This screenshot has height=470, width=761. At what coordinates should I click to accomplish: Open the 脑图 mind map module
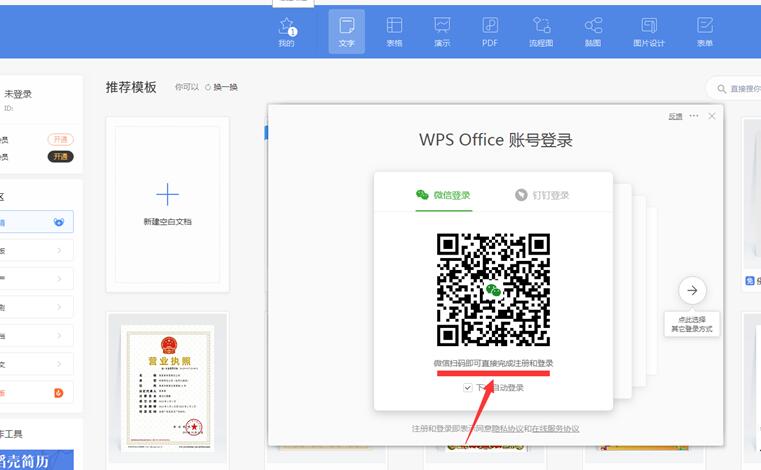click(x=593, y=32)
